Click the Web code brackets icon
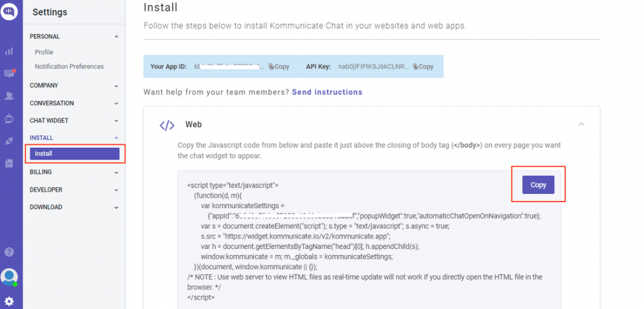Viewport: 644px width, 309px height. 167,125
